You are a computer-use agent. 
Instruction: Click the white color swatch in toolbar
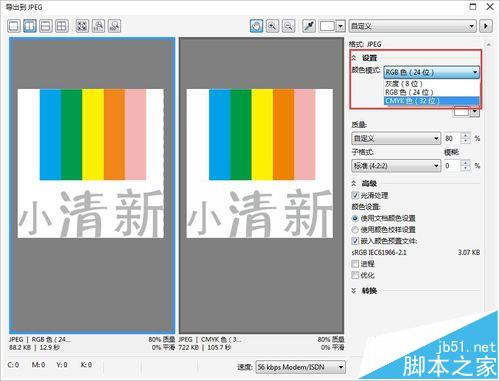click(327, 26)
